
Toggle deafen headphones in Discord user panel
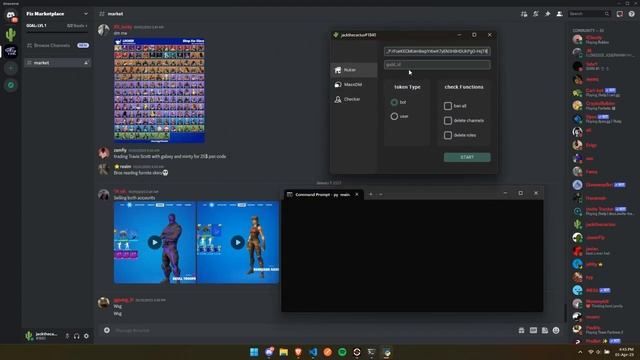tap(77, 336)
